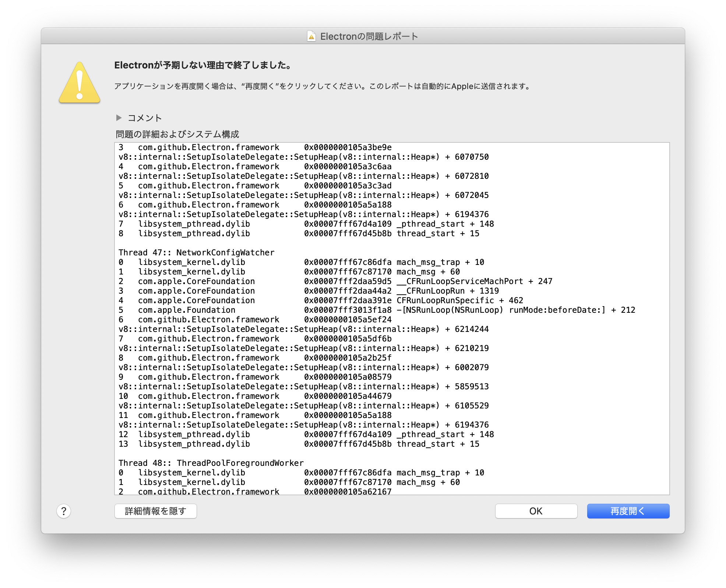The image size is (726, 588).
Task: Click the Thread 48:: ThreadPoolForegroundWorker line
Action: click(211, 463)
